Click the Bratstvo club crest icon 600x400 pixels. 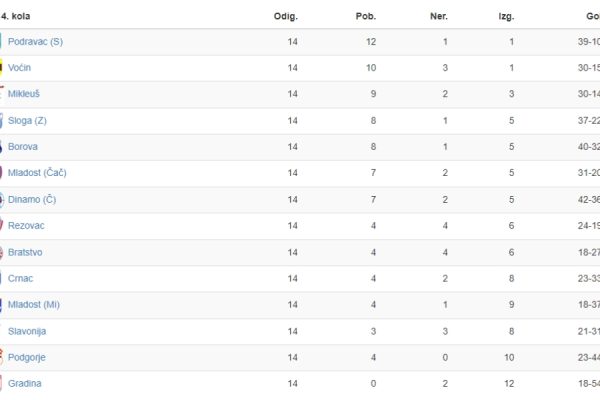click(2, 252)
